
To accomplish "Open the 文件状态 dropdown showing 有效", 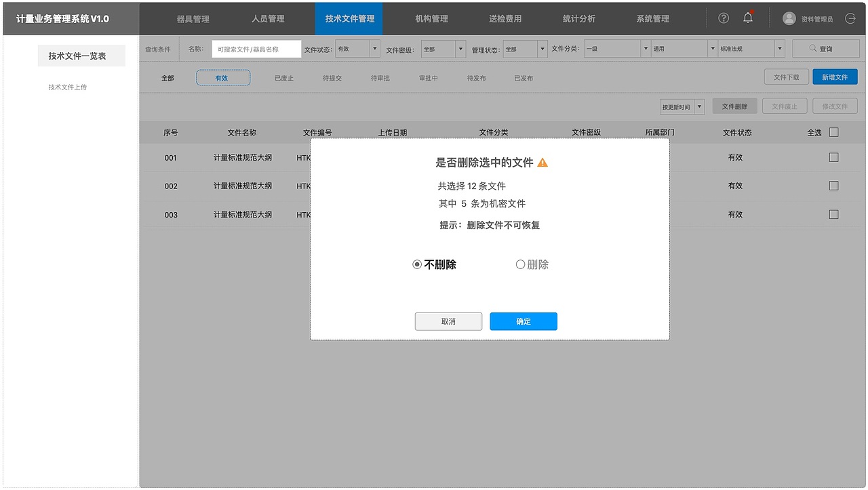I will tap(358, 49).
